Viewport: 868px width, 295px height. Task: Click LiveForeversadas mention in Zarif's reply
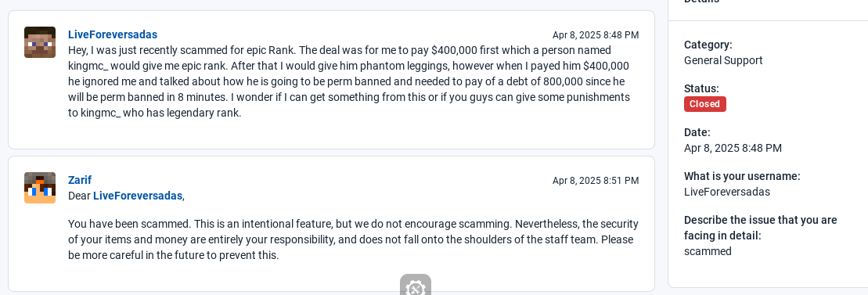[137, 196]
